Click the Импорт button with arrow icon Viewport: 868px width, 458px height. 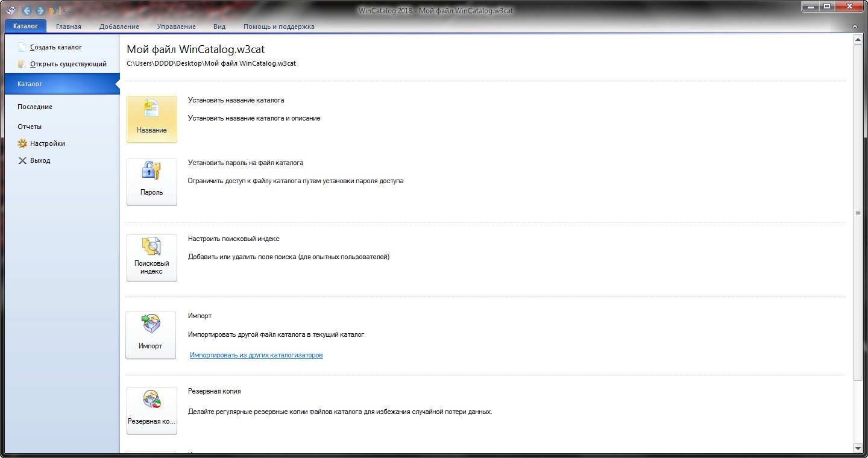pyautogui.click(x=151, y=335)
